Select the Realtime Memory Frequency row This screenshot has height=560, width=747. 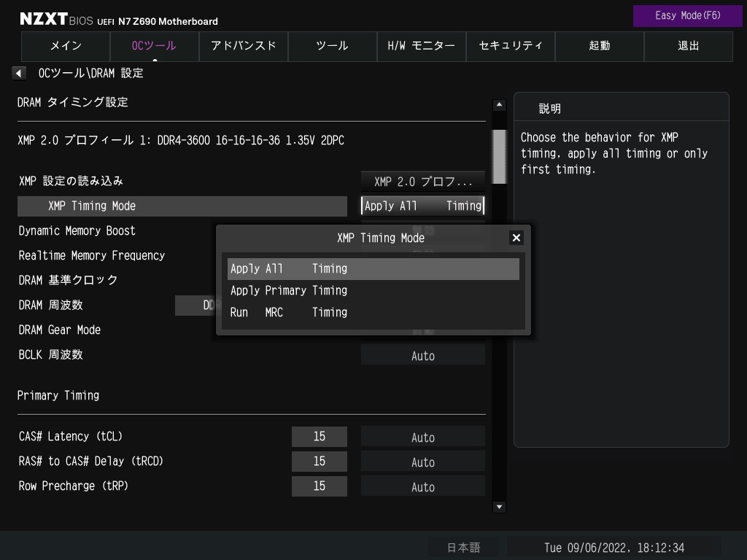click(x=91, y=256)
